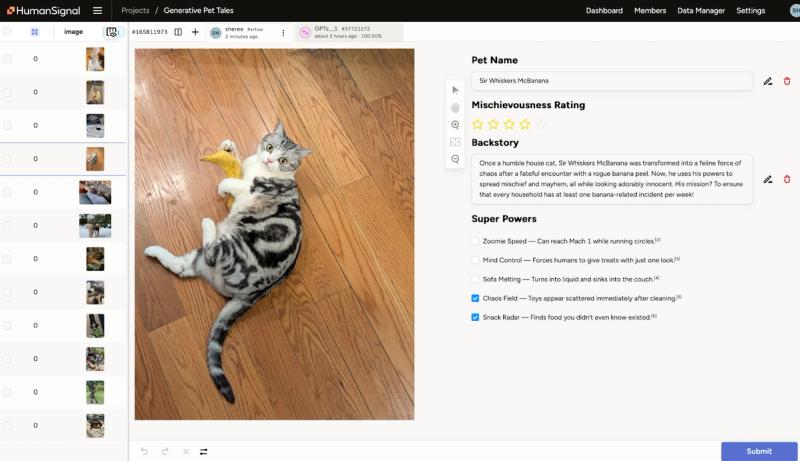
Task: Toggle the select-all checkbox in task list header
Action: coord(7,32)
